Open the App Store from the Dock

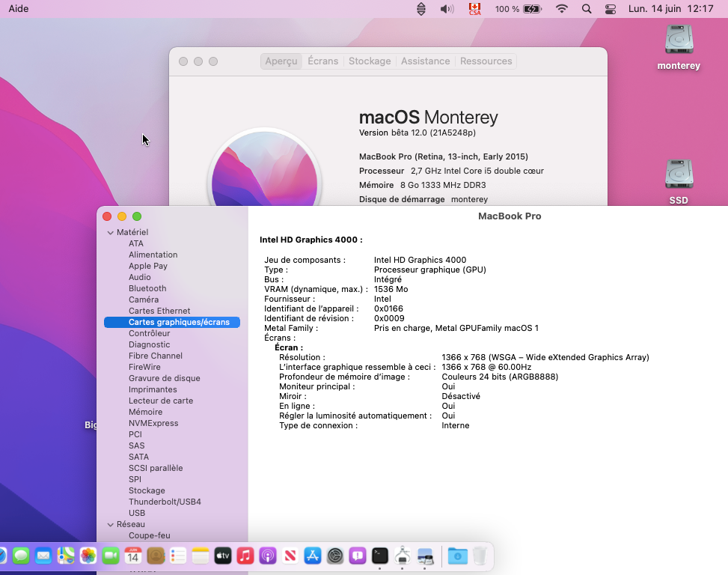tap(313, 556)
